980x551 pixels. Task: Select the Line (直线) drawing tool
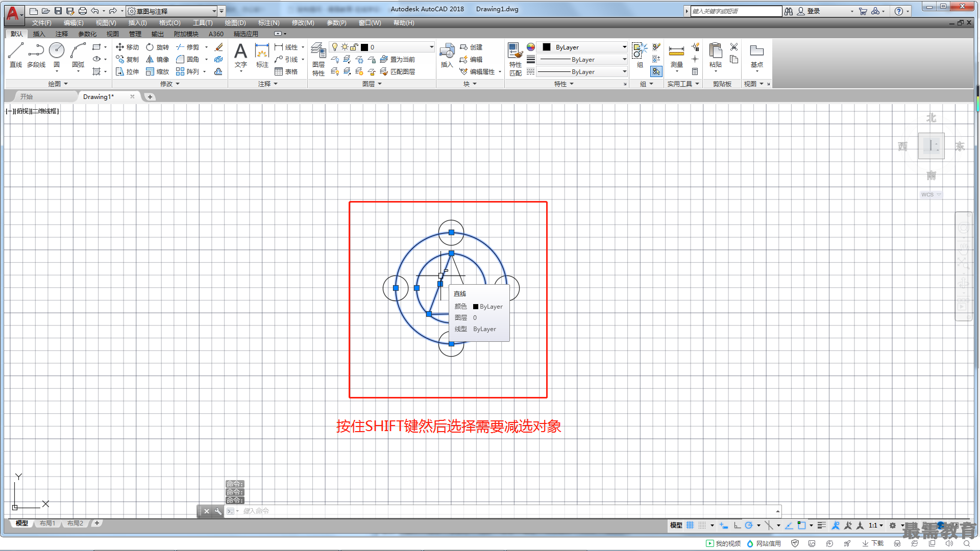pyautogui.click(x=16, y=55)
